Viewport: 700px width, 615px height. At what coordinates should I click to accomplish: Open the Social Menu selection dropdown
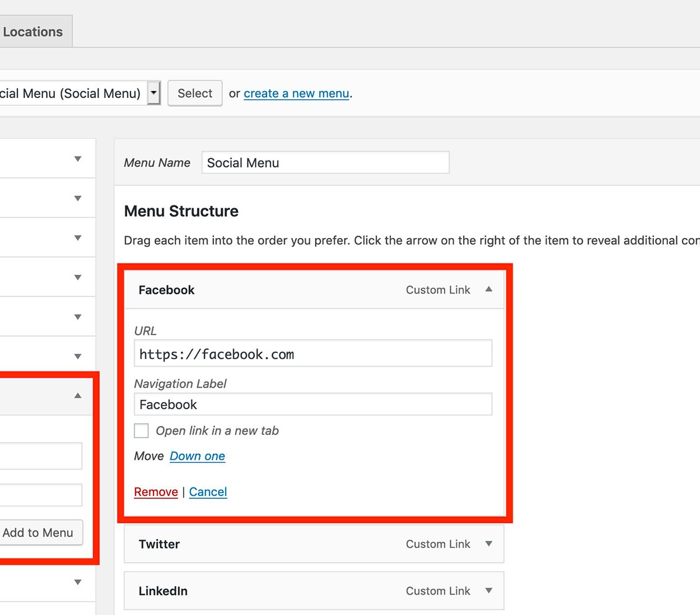[x=80, y=93]
